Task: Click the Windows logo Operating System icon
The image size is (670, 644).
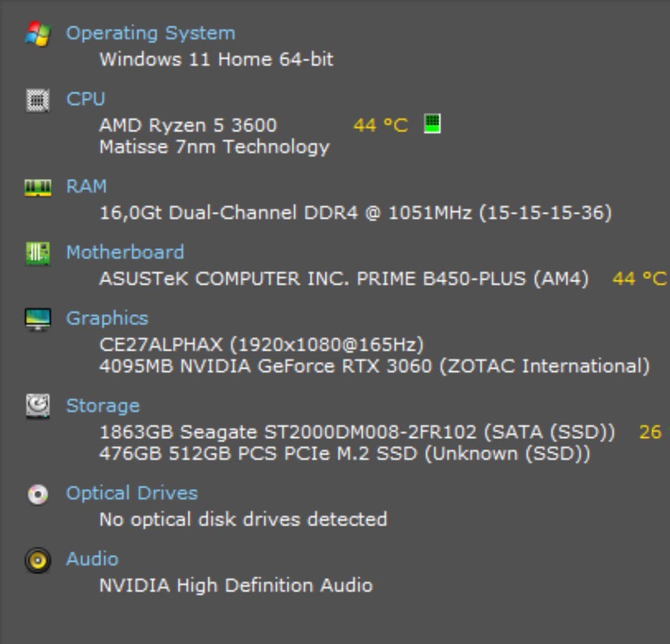Action: tap(38, 33)
